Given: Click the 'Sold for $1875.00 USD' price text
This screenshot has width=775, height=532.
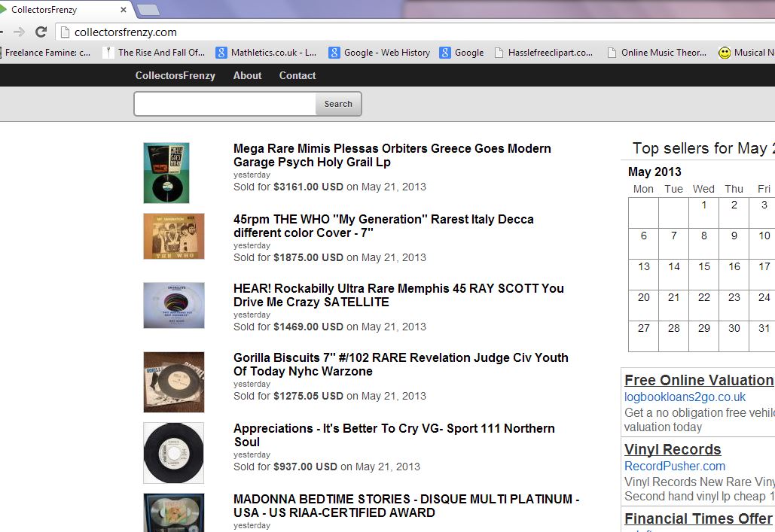Looking at the screenshot, I should (x=288, y=257).
